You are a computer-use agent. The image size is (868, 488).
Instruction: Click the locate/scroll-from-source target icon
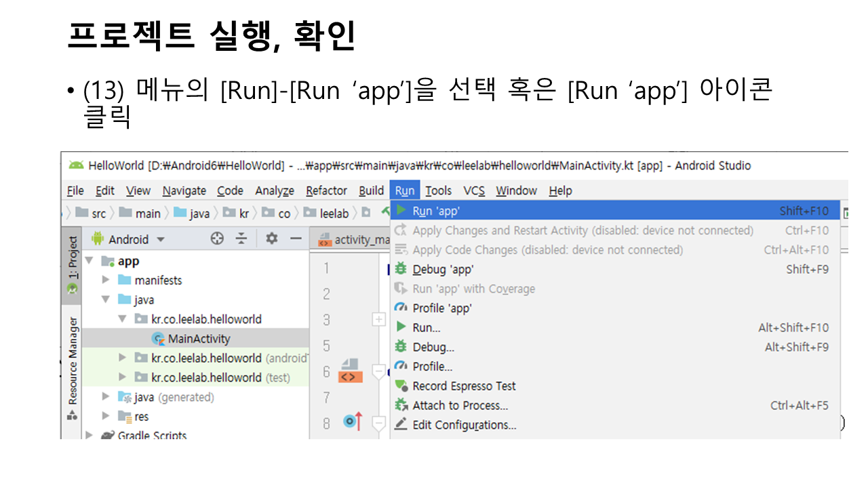click(x=217, y=239)
